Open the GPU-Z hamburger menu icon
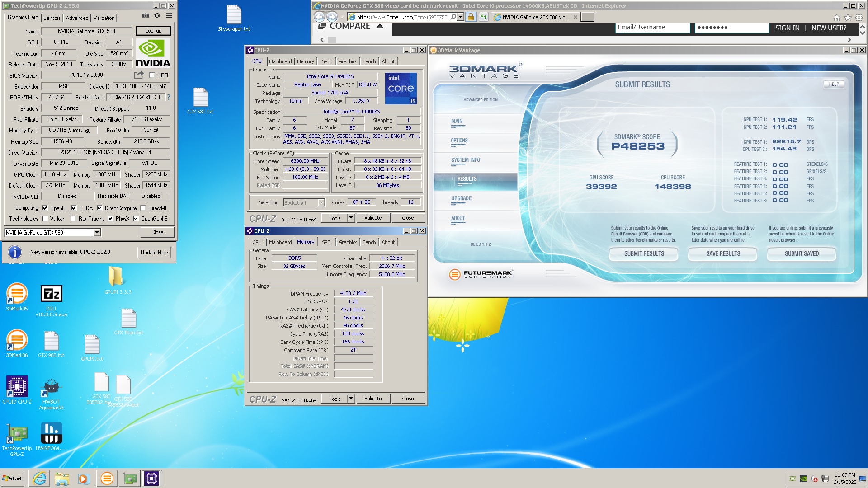Image resolution: width=868 pixels, height=488 pixels. coord(169,15)
